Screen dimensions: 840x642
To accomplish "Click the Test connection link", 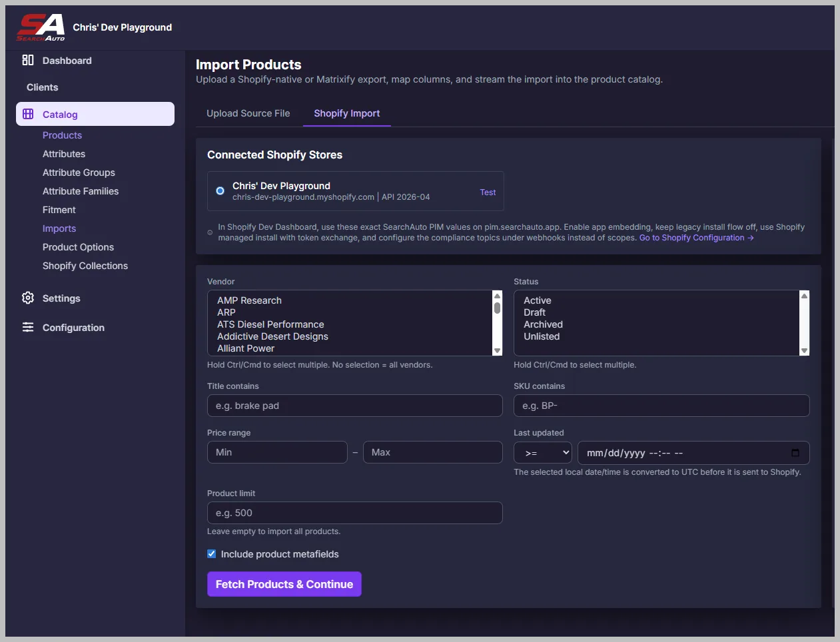I will 488,192.
